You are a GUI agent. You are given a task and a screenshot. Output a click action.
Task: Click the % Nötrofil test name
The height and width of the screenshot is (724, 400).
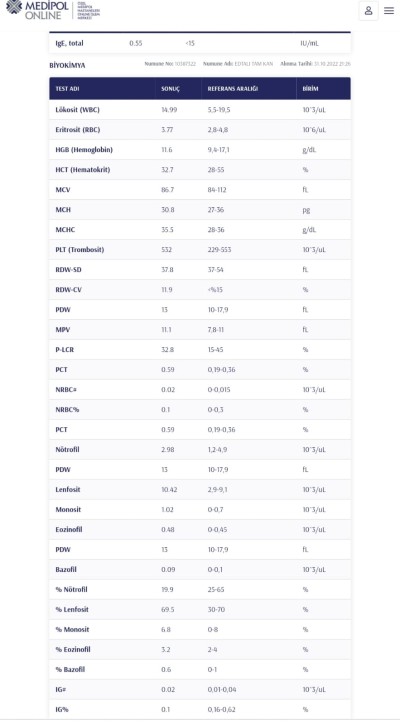71,590
